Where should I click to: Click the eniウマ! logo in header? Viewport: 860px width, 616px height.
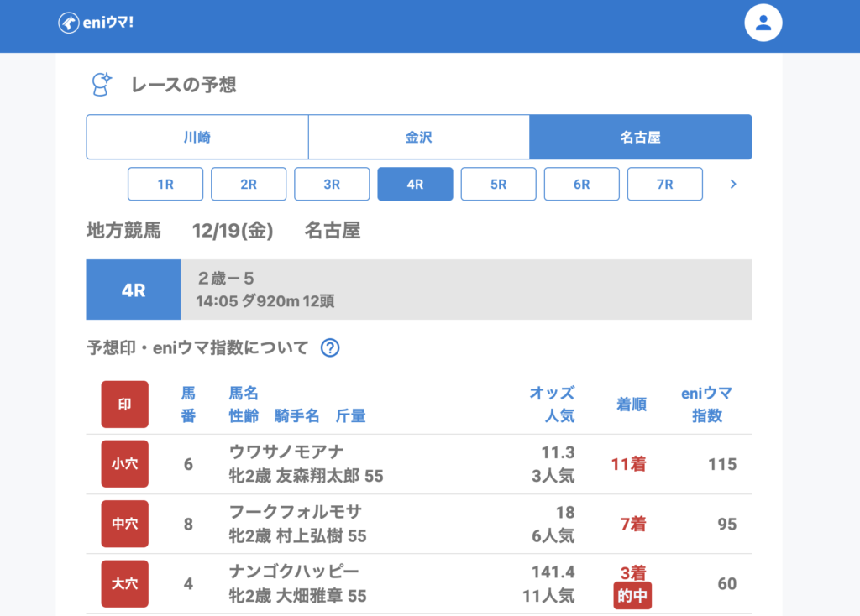pos(96,23)
